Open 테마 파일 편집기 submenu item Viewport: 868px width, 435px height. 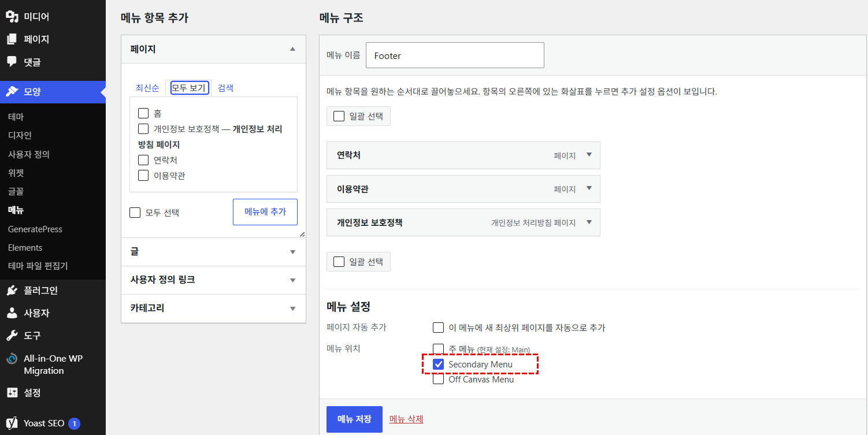[38, 266]
